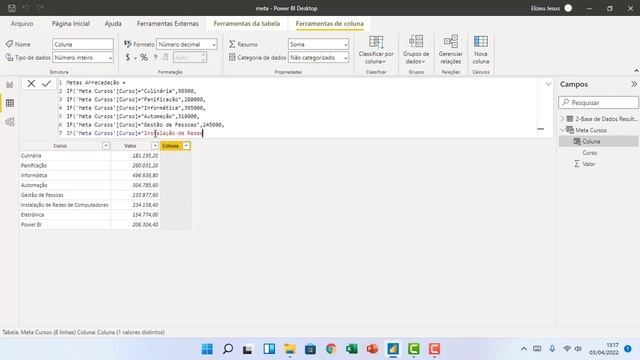
Task: Open Gerenciar relações
Action: [x=451, y=50]
